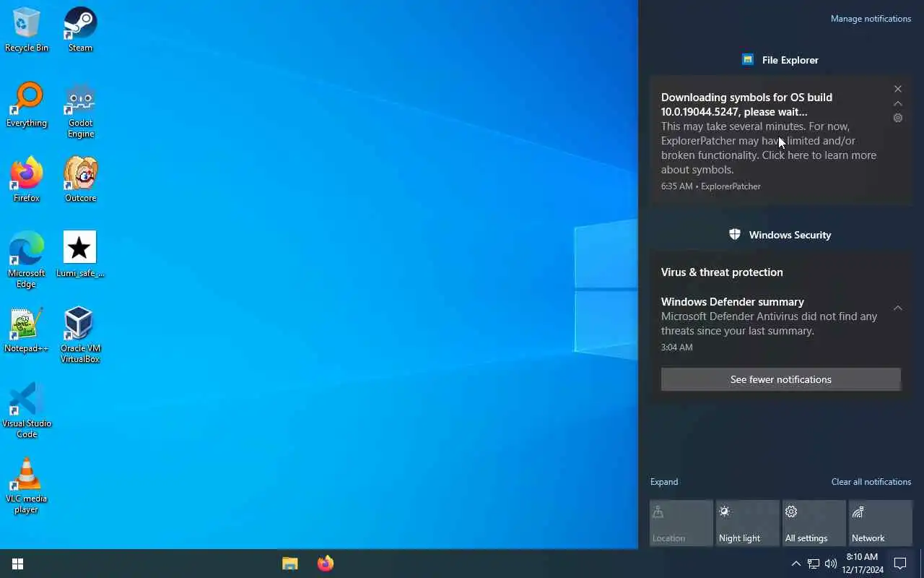Open the Downloading symbols notification body
Image resolution: width=924 pixels, height=578 pixels.
(780, 142)
